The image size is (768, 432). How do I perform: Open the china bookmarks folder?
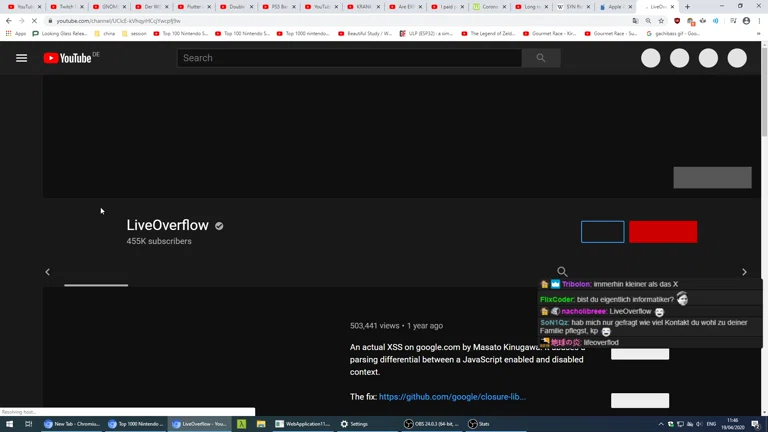click(104, 33)
